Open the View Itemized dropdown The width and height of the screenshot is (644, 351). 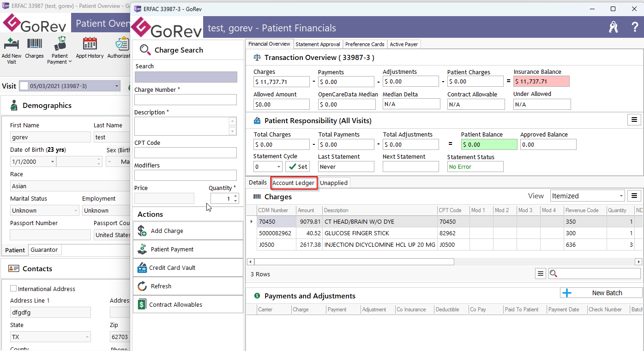tap(620, 196)
